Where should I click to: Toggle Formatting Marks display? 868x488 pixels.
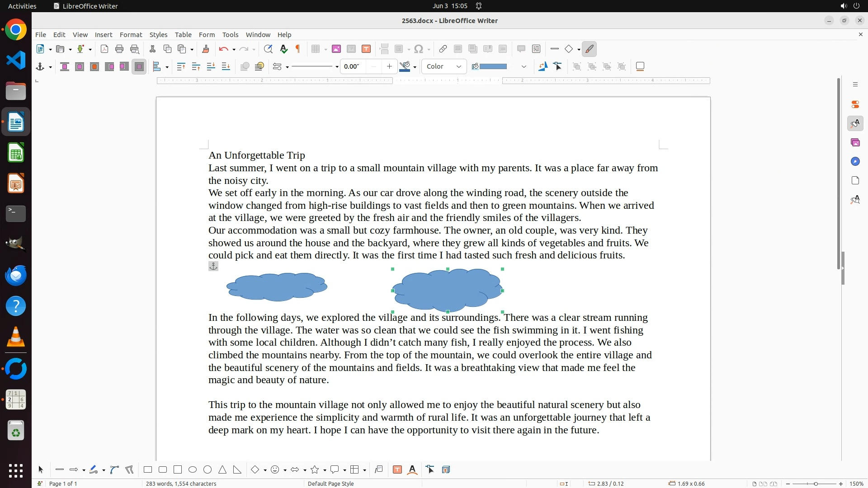(298, 49)
